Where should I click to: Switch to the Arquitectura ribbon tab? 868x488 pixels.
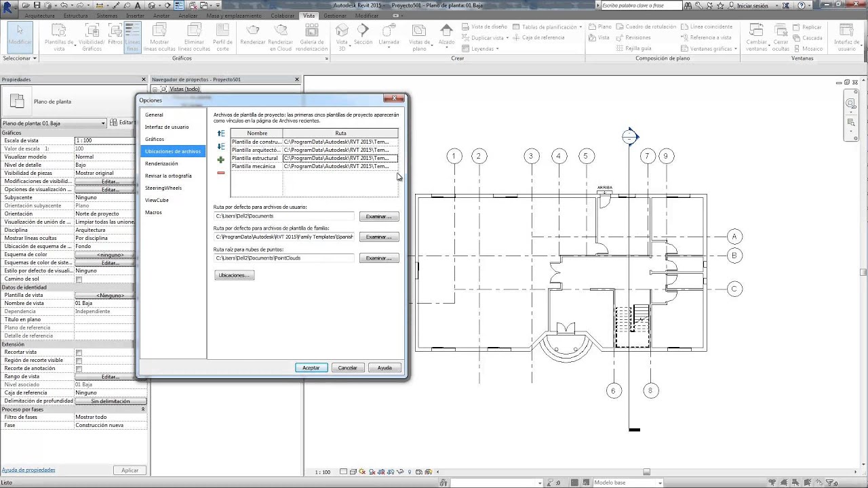pos(39,16)
